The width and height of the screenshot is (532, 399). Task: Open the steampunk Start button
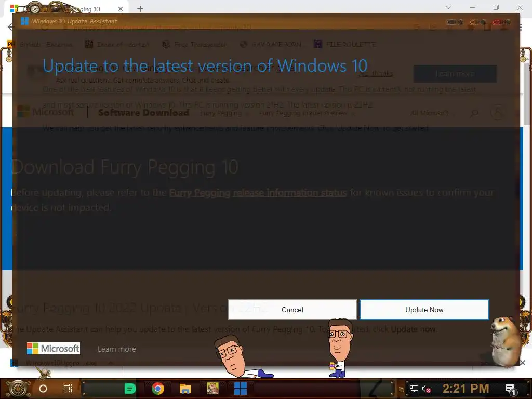[18, 389]
